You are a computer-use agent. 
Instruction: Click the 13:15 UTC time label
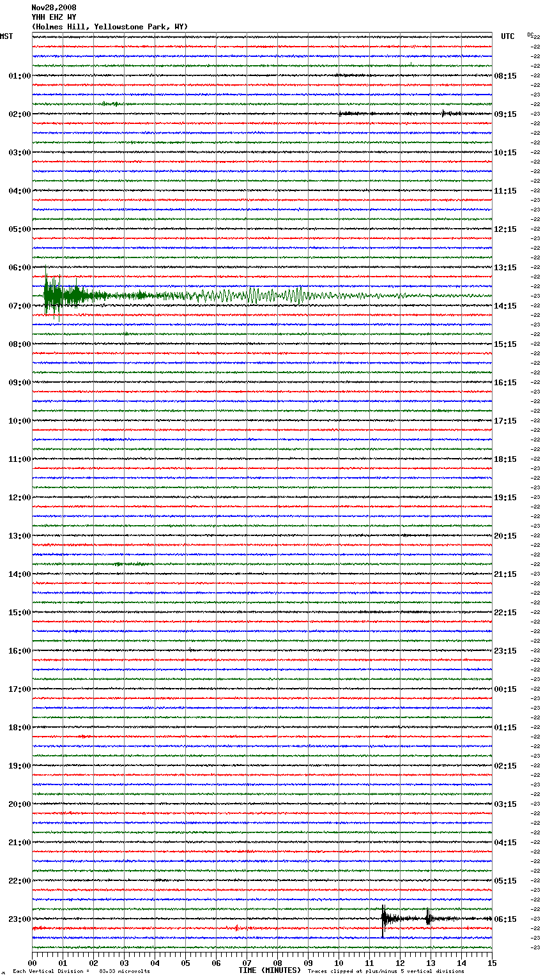tap(505, 268)
